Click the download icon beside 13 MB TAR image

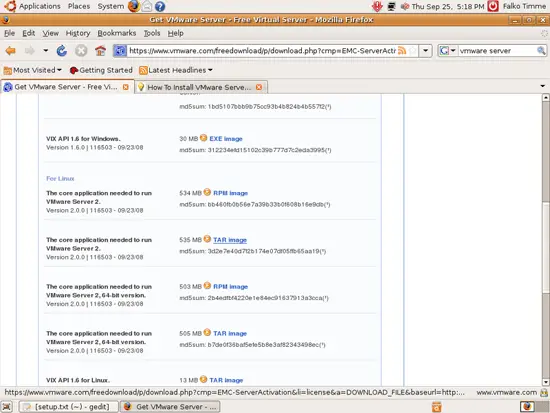(203, 379)
